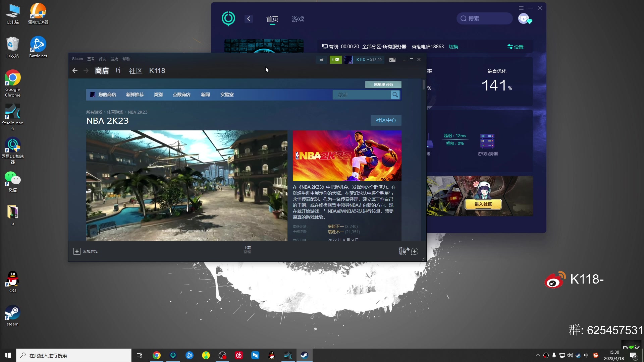Viewport: 644px width, 362px height.
Task: Click Steam icon in the taskbar
Action: [x=305, y=355]
